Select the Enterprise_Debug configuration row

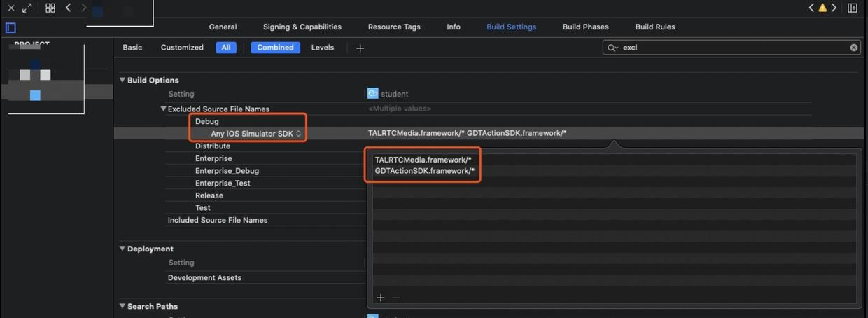coord(227,171)
